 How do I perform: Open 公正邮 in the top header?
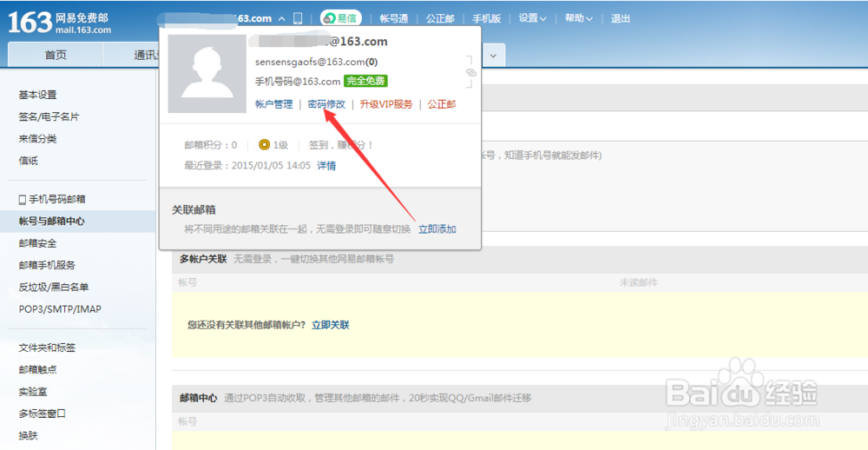tap(440, 18)
